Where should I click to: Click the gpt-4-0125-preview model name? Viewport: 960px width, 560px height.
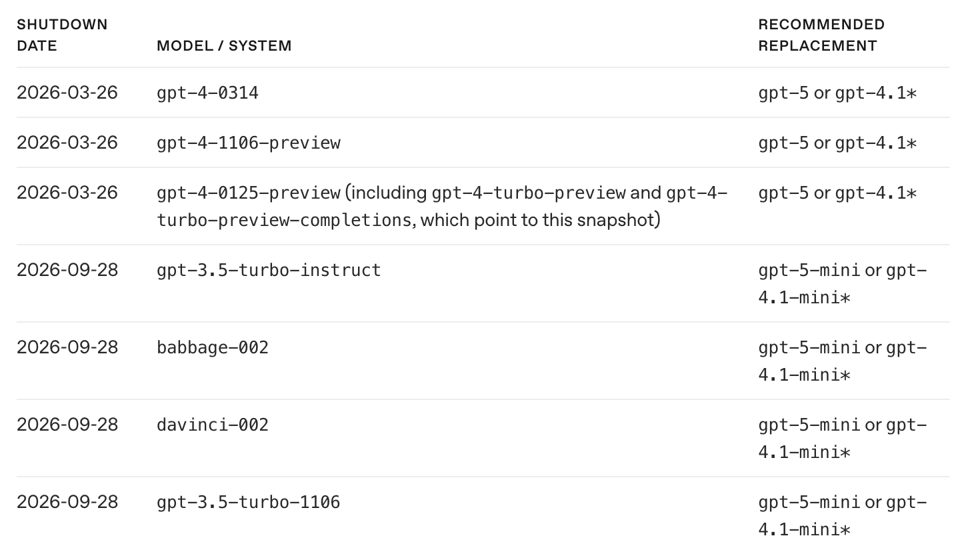click(x=249, y=193)
